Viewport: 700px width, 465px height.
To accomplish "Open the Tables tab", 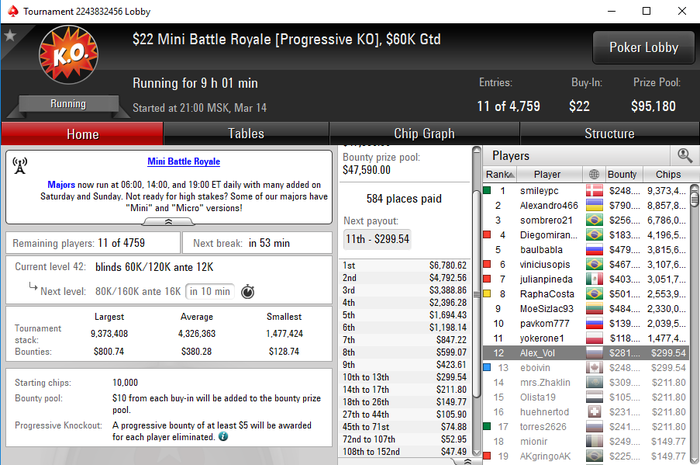I will click(x=246, y=133).
